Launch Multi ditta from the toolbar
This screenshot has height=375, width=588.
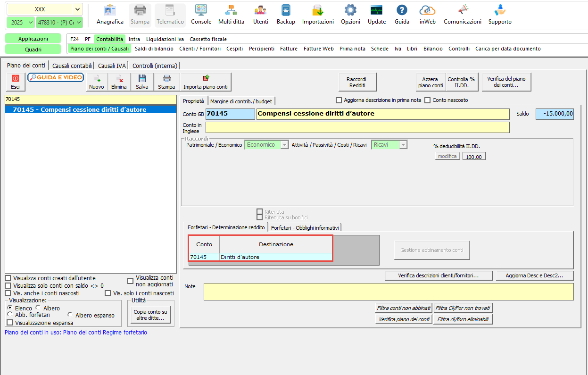231,15
